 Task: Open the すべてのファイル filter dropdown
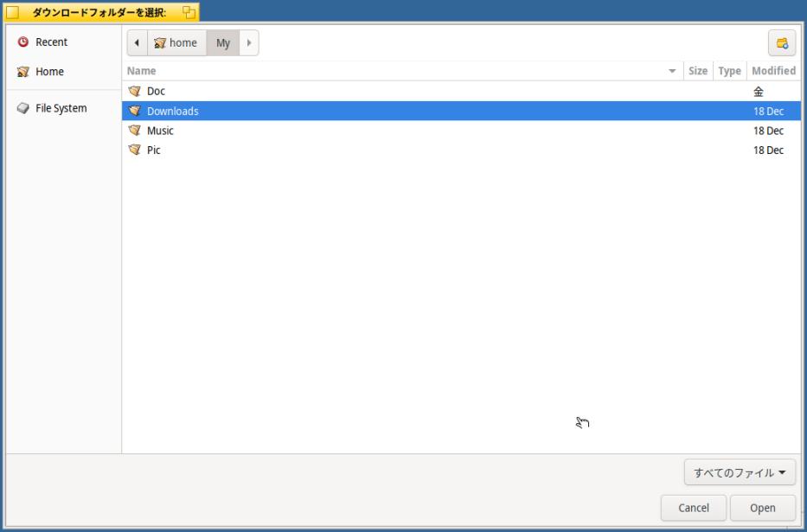(x=740, y=472)
